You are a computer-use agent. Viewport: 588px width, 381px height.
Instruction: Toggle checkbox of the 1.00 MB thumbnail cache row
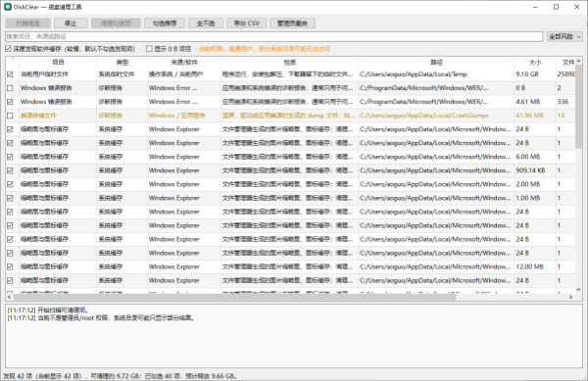click(x=10, y=198)
